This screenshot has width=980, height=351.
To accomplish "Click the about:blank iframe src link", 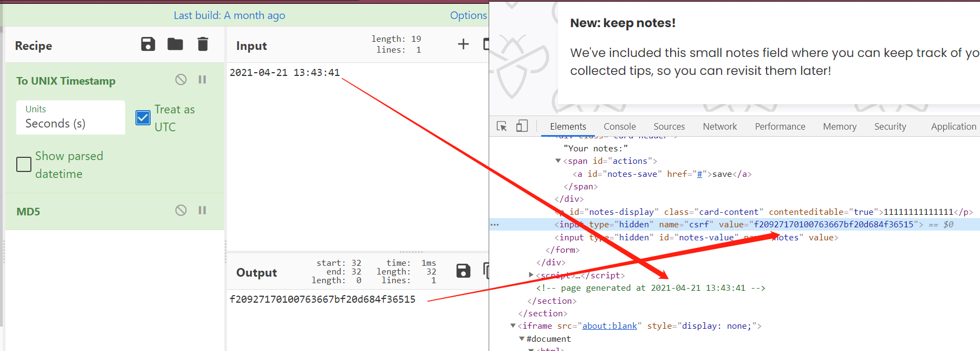I will (609, 326).
